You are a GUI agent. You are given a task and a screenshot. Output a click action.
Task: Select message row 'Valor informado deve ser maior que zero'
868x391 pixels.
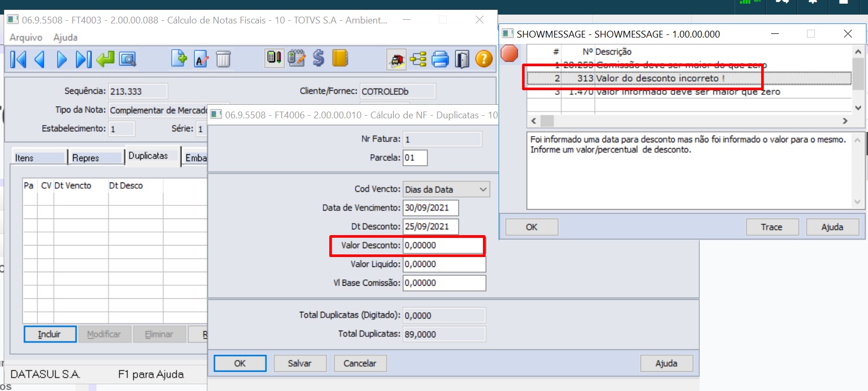[x=689, y=92]
